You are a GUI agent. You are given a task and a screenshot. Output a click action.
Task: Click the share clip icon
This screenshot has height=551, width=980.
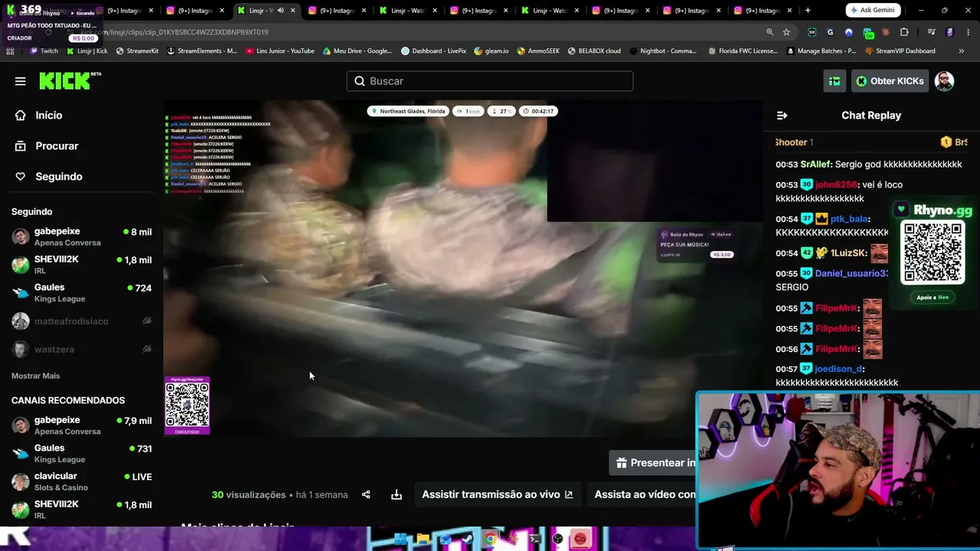coord(366,494)
